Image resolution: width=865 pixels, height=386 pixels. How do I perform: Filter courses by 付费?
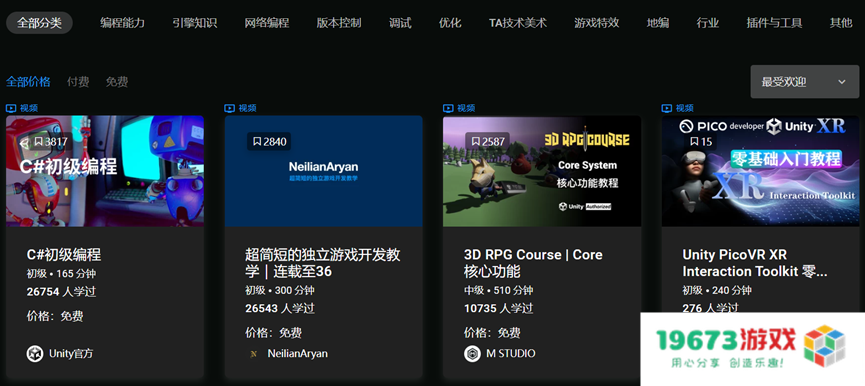coord(78,82)
